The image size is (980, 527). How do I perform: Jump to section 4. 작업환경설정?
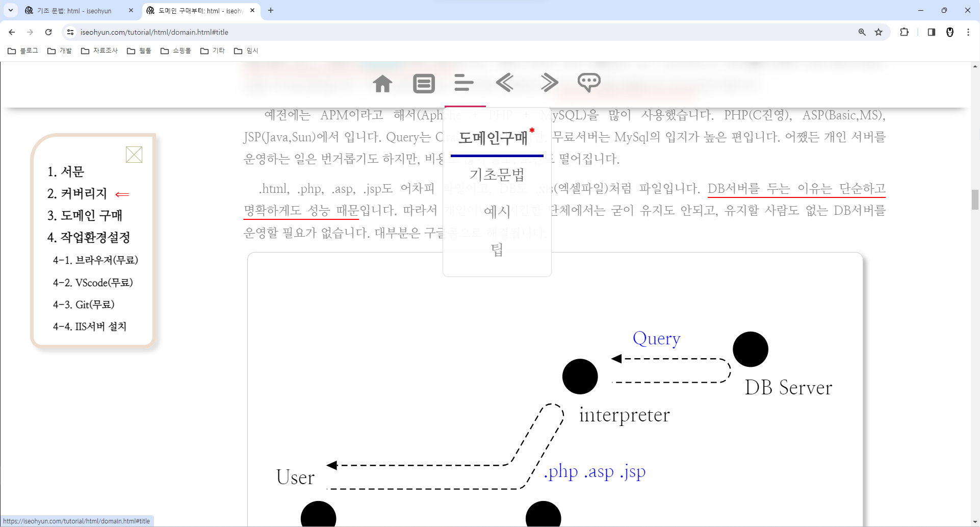[89, 237]
